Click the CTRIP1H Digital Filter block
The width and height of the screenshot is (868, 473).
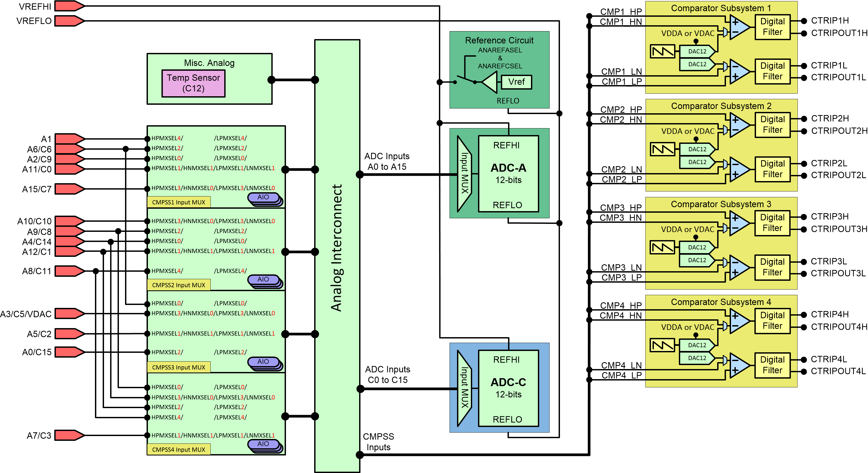coord(773,27)
